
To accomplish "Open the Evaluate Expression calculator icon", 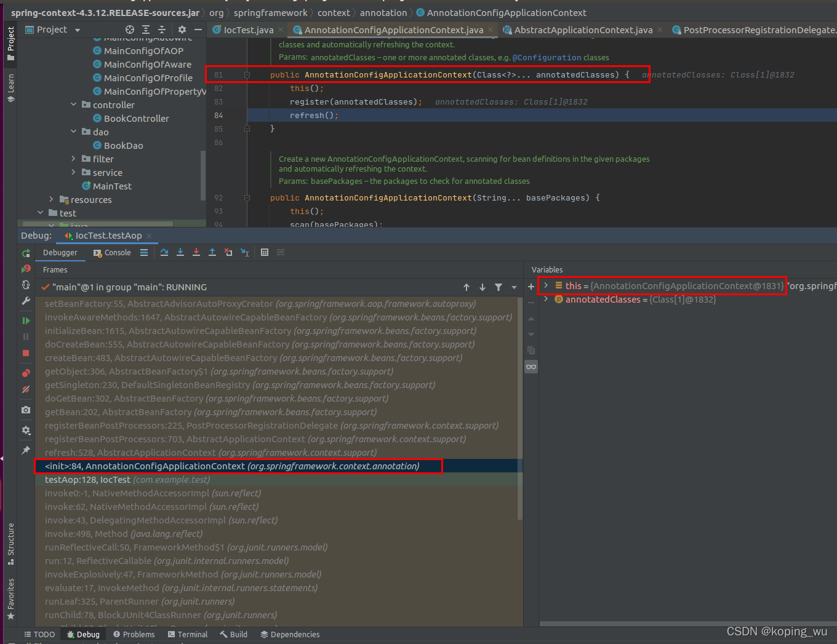I will click(x=265, y=252).
